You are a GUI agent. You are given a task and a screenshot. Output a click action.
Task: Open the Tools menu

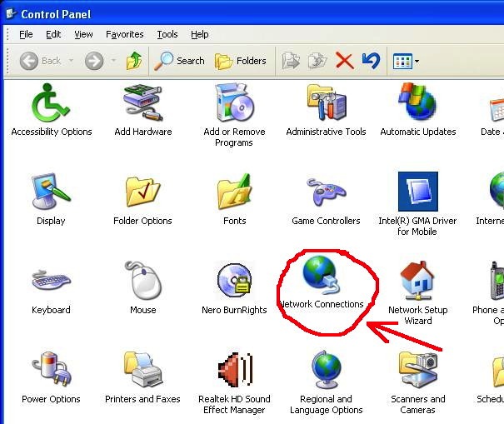(167, 34)
